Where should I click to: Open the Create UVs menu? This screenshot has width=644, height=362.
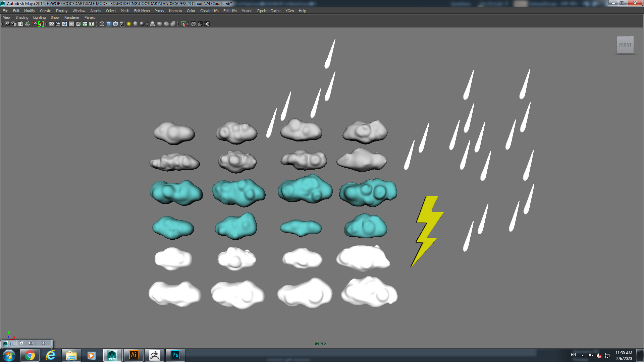coord(209,11)
